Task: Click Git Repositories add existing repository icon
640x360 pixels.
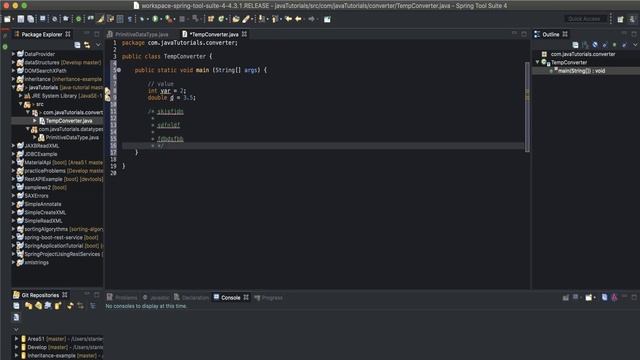Action: (28, 305)
